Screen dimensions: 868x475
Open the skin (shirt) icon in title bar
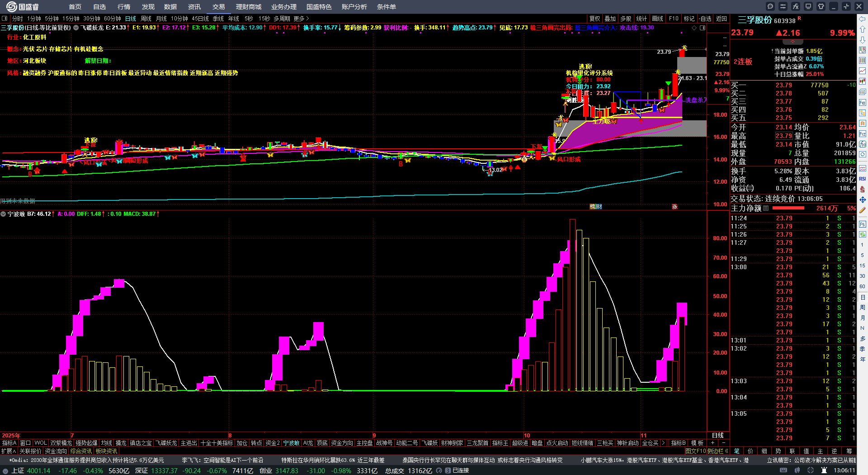click(x=821, y=6)
